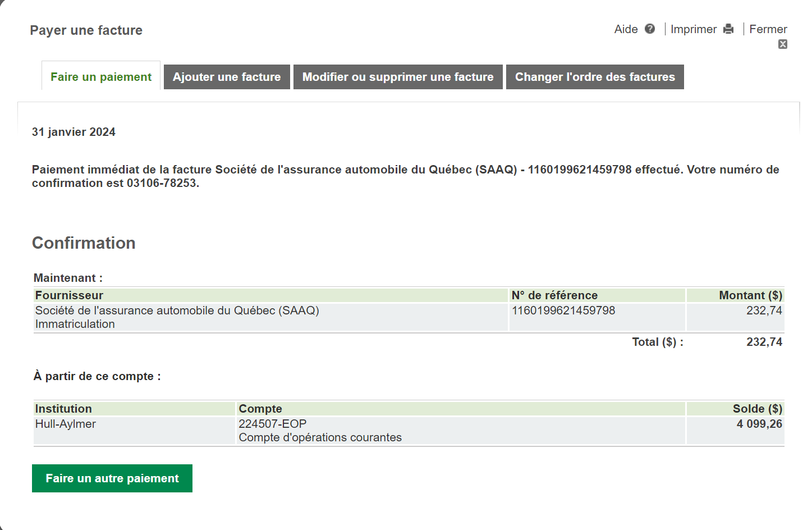Click the Solde ($) column header
812x530 pixels.
click(735, 409)
